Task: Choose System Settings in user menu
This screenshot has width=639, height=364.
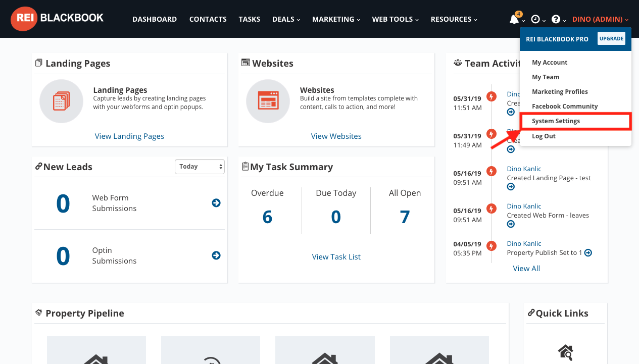Action: pos(556,121)
